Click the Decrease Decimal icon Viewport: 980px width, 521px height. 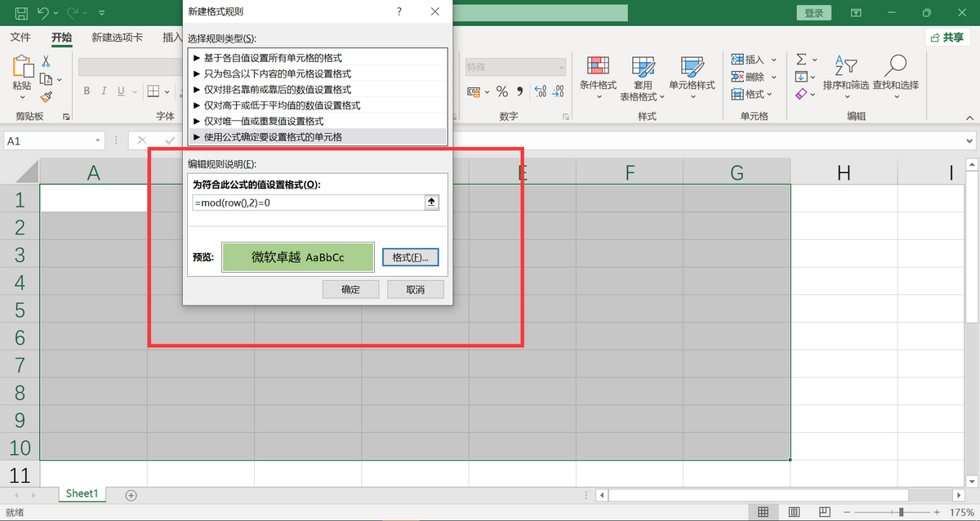(559, 91)
